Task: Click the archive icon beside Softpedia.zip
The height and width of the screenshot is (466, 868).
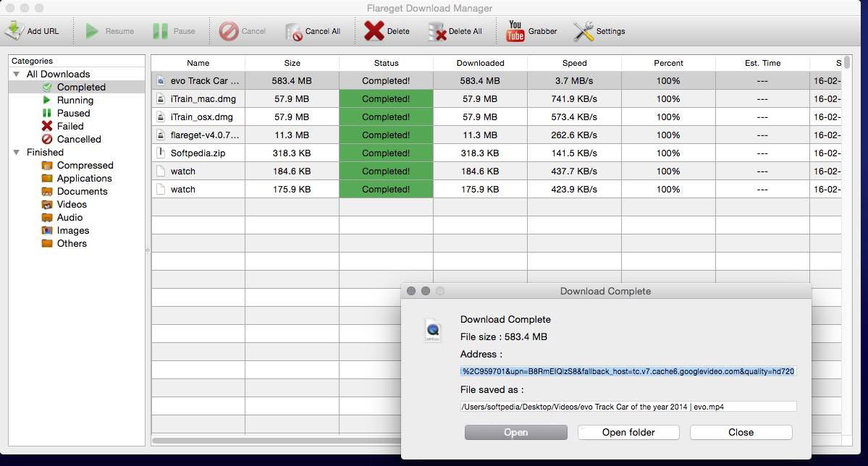Action: 161,153
